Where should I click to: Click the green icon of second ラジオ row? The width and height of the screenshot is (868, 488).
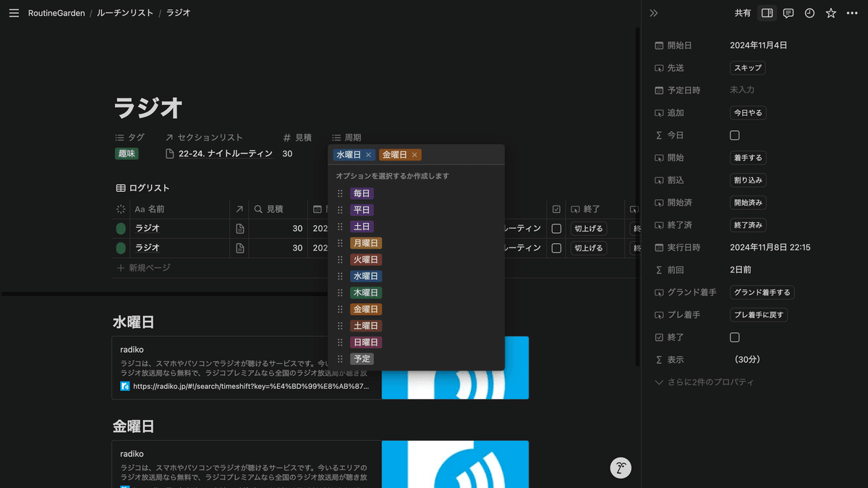(x=121, y=248)
